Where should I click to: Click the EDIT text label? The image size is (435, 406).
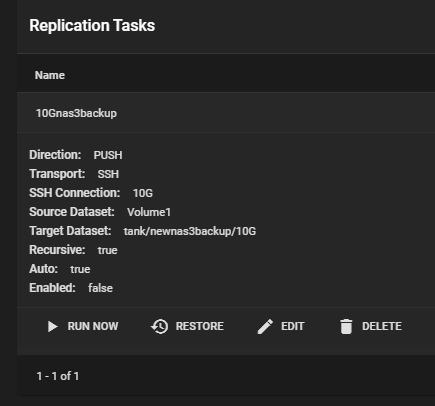[x=293, y=326]
